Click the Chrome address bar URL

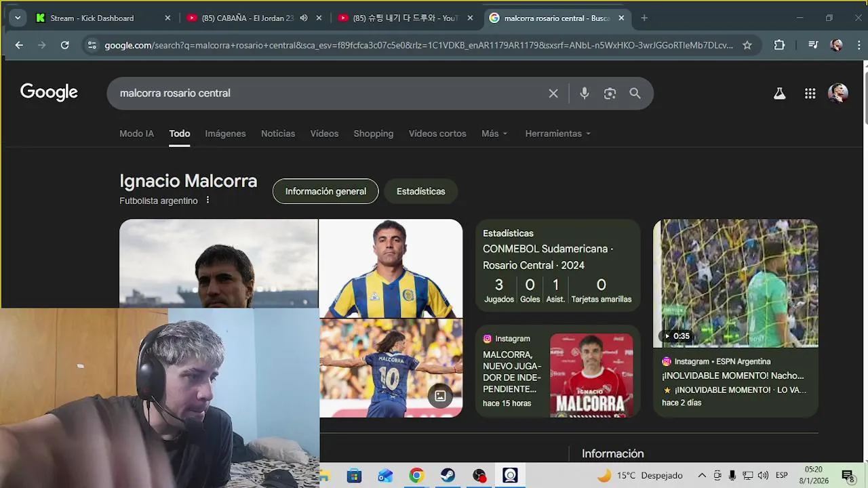418,45
